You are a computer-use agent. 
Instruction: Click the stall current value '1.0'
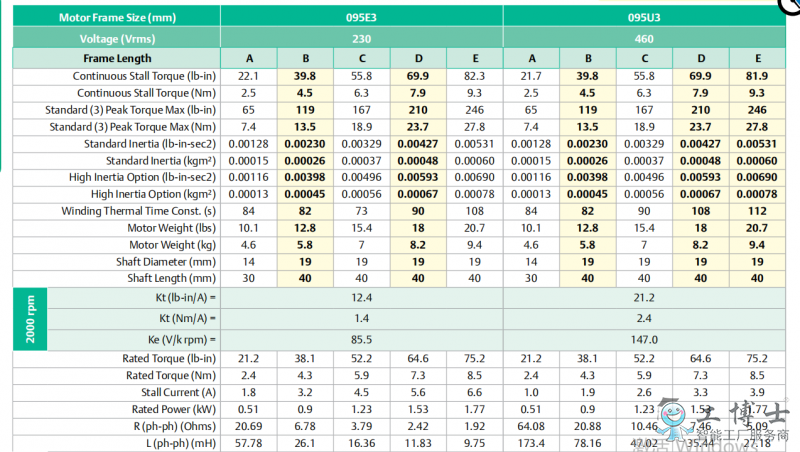(x=531, y=392)
